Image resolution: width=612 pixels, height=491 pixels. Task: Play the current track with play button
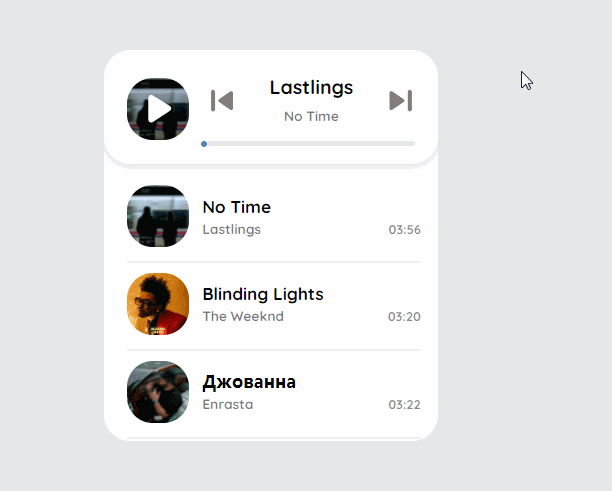tap(158, 109)
